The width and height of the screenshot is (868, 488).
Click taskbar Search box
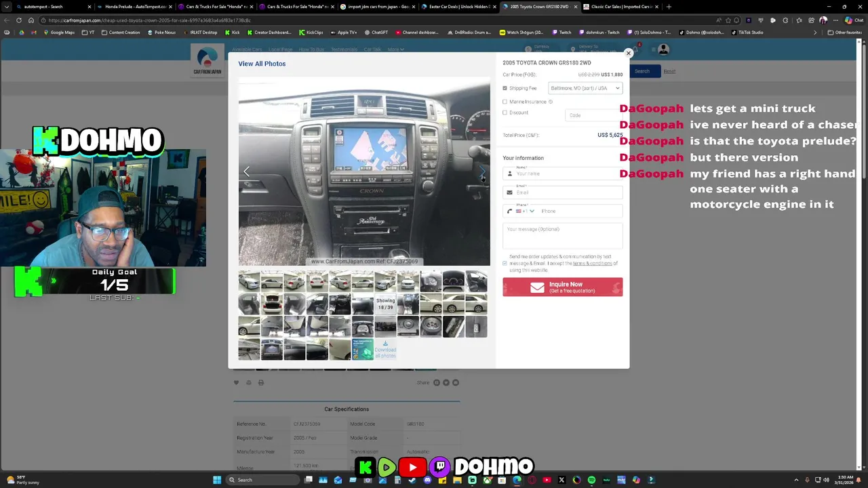261,480
